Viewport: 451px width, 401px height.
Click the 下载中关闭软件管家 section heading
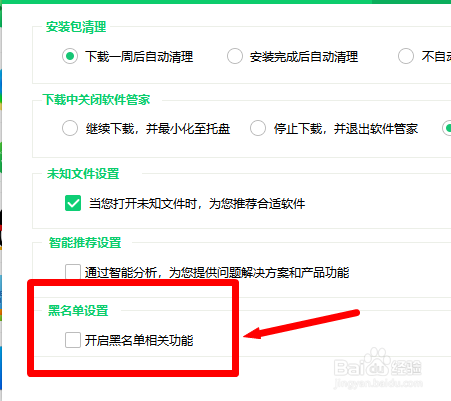pos(97,100)
